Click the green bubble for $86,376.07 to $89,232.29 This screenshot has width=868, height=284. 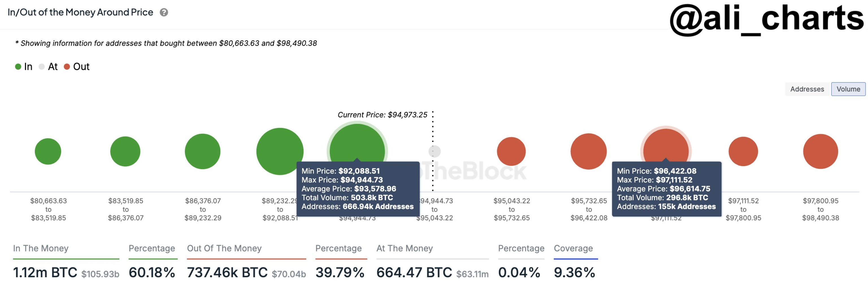pos(203,151)
